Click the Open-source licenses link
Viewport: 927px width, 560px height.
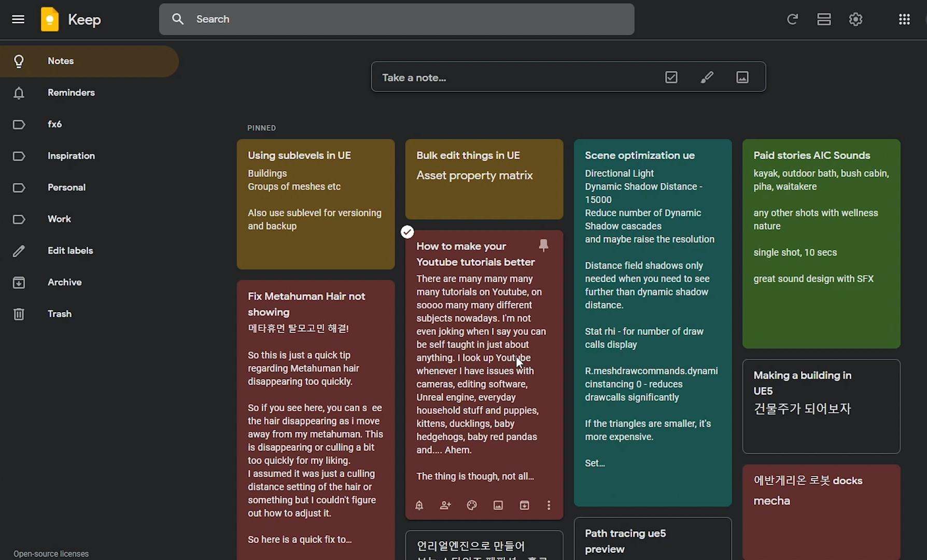coord(51,554)
